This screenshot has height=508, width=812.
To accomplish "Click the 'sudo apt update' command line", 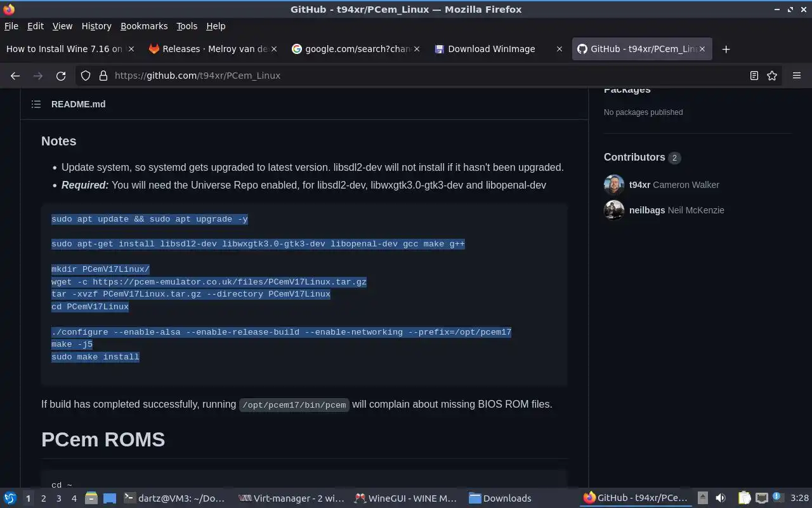I will (150, 219).
